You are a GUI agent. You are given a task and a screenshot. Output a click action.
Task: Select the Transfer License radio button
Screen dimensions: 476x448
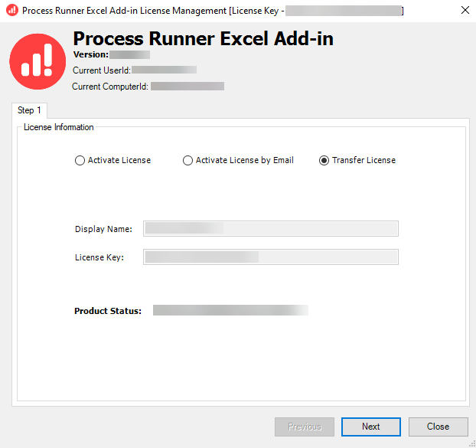click(324, 161)
